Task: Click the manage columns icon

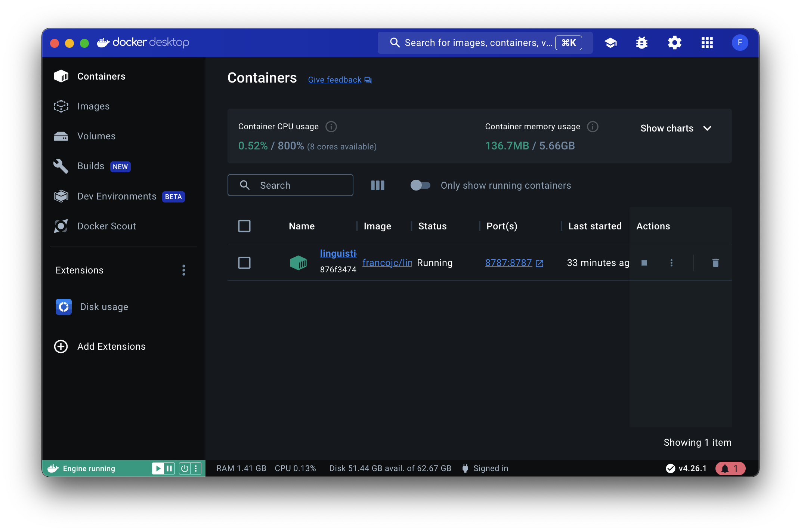Action: tap(378, 185)
